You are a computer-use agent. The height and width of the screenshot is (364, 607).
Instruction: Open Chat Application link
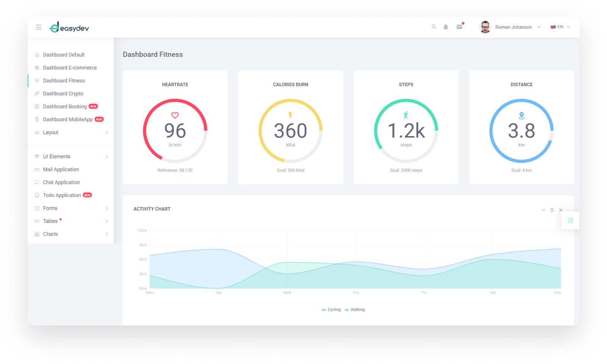[61, 182]
